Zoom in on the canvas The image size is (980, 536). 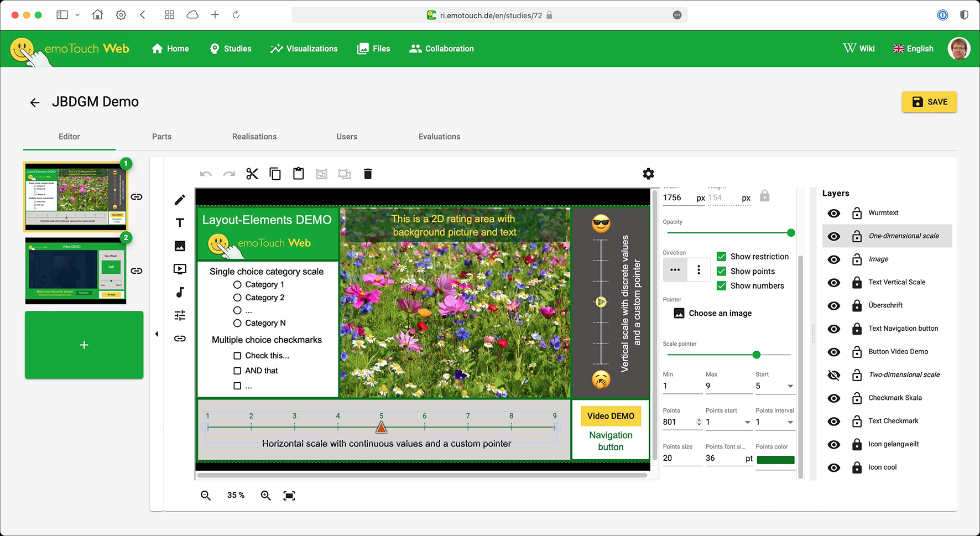266,496
